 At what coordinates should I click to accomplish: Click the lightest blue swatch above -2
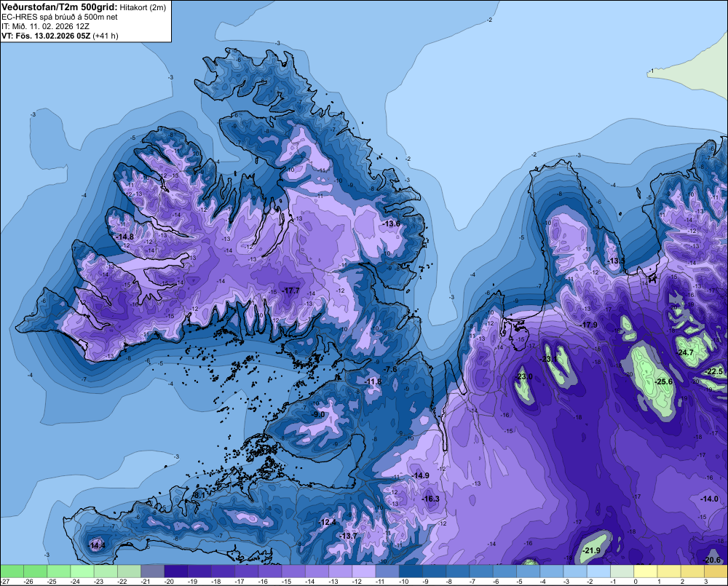pyautogui.click(x=598, y=571)
